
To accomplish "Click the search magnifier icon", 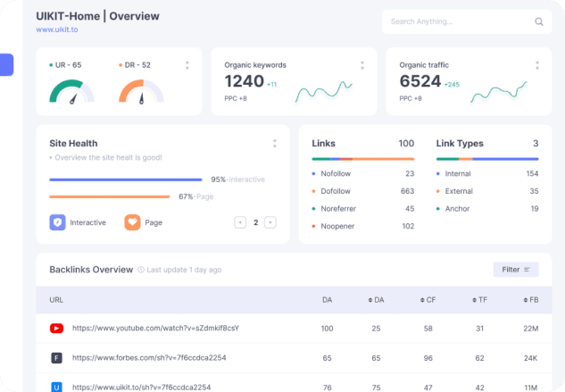I will pos(538,21).
